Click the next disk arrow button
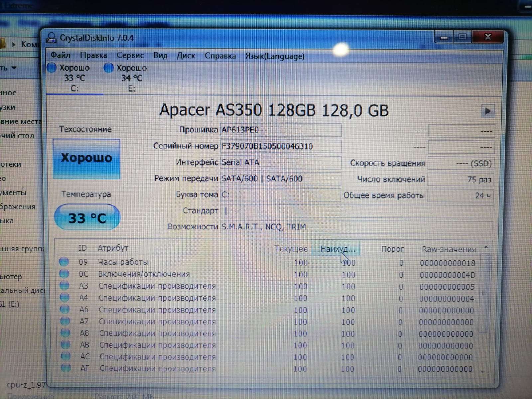 coord(487,111)
